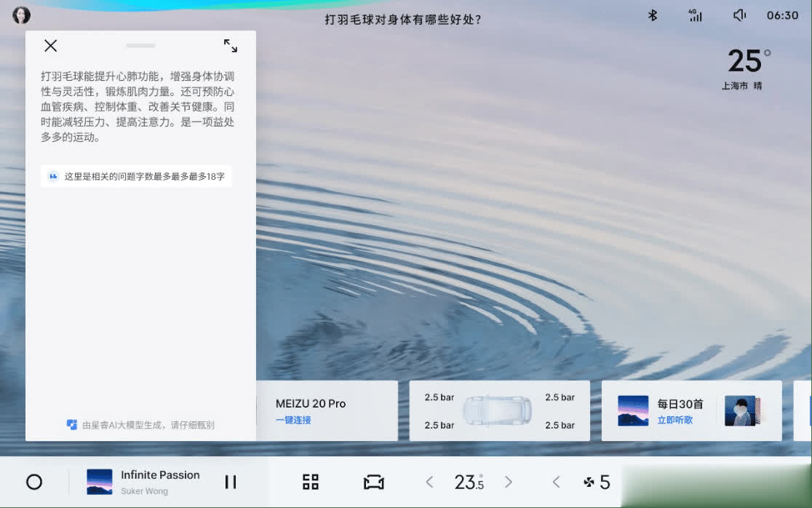
Task: Open the app grid launcher
Action: (311, 482)
